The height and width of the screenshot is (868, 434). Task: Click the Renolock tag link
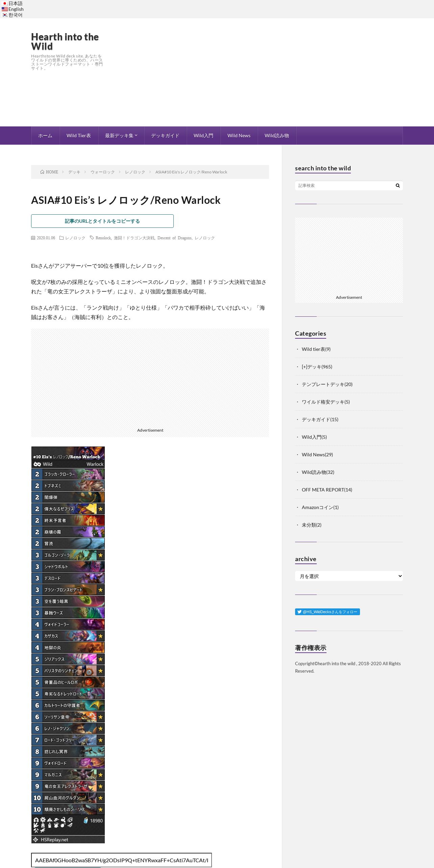pos(103,238)
